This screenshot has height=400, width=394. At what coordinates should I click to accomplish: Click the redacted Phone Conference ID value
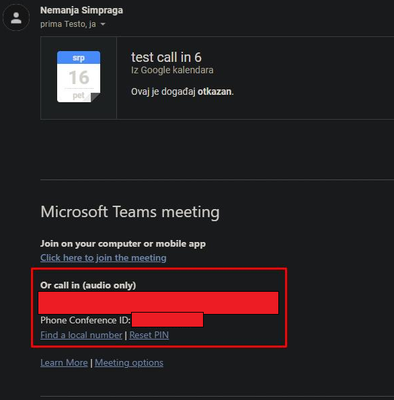click(x=167, y=320)
